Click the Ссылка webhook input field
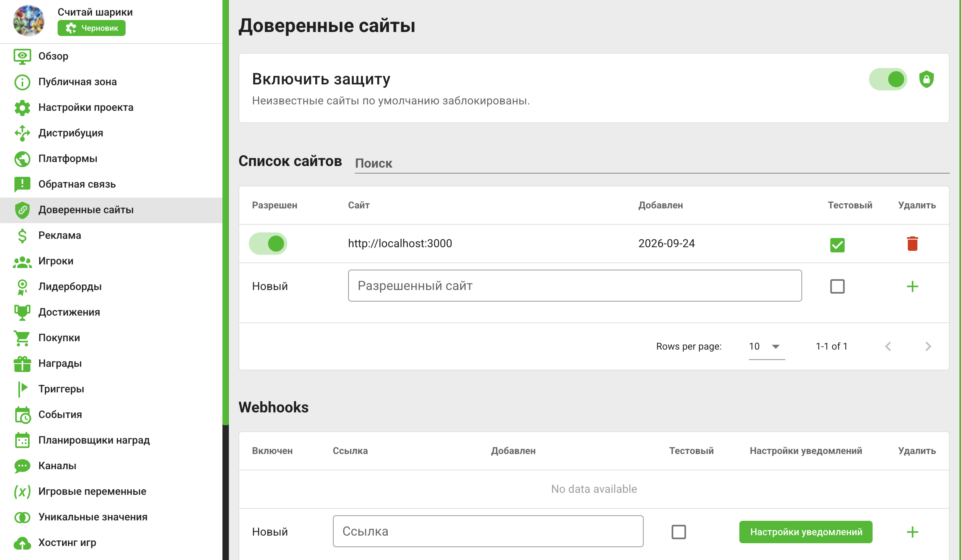 (x=488, y=531)
